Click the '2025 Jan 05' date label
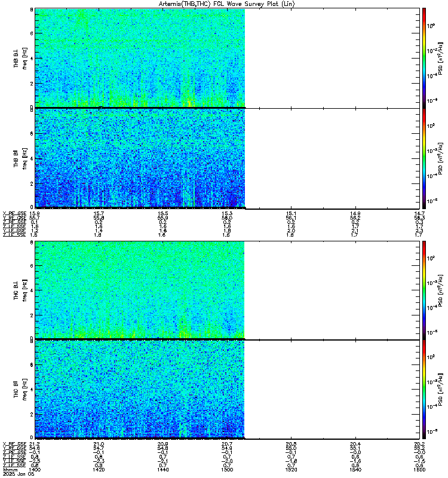The height and width of the screenshot is (478, 448). pyautogui.click(x=19, y=474)
